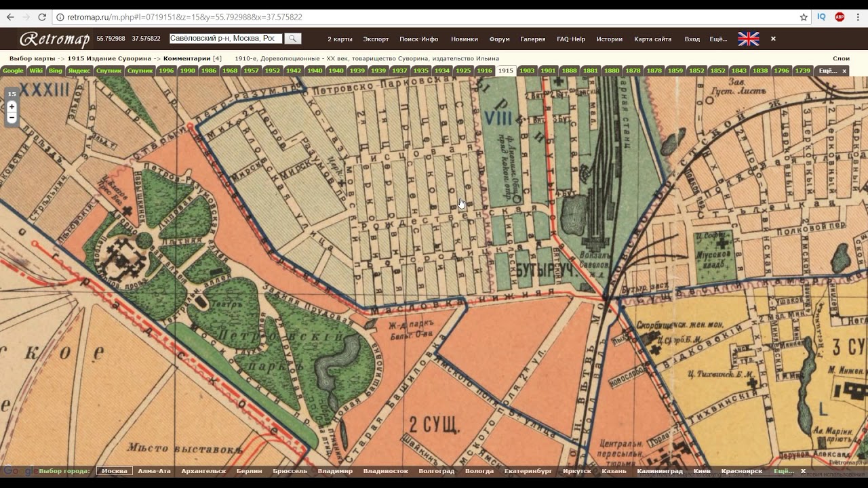This screenshot has width=868, height=488.
Task: Close the city selection bar
Action: coord(803,470)
